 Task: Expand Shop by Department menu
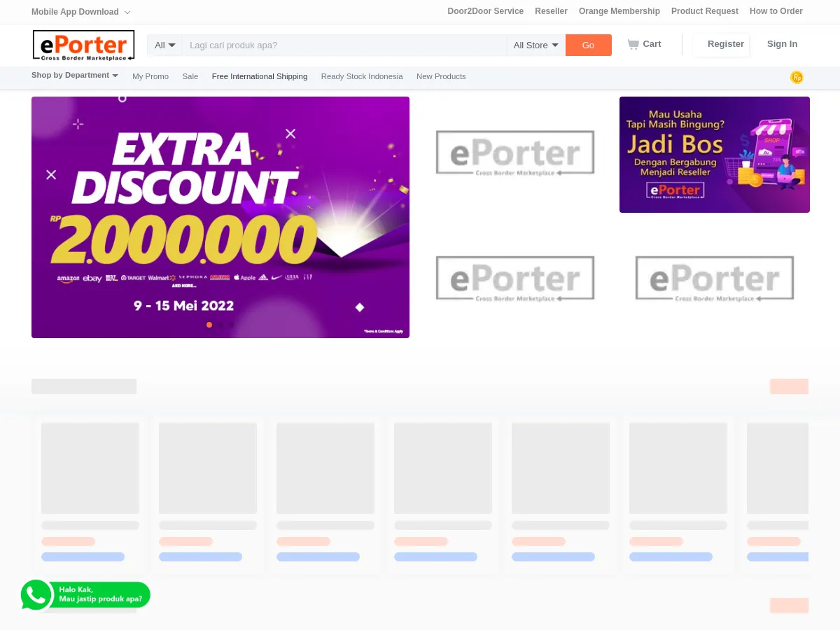75,76
